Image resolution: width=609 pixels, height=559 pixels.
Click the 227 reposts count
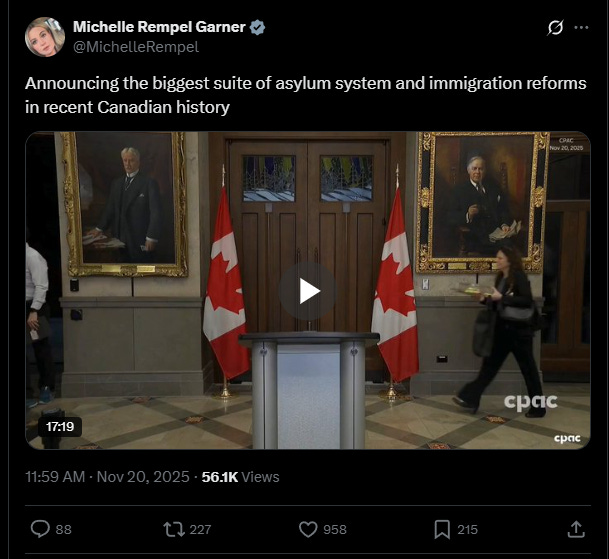click(x=200, y=529)
